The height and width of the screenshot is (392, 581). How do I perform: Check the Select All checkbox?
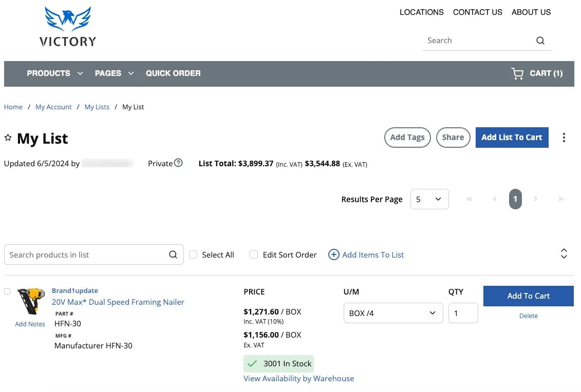(x=193, y=254)
